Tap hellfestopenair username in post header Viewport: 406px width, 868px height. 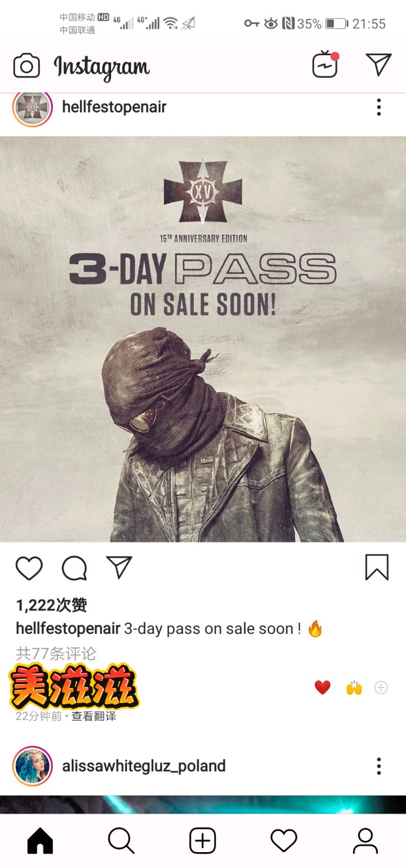pyautogui.click(x=114, y=107)
